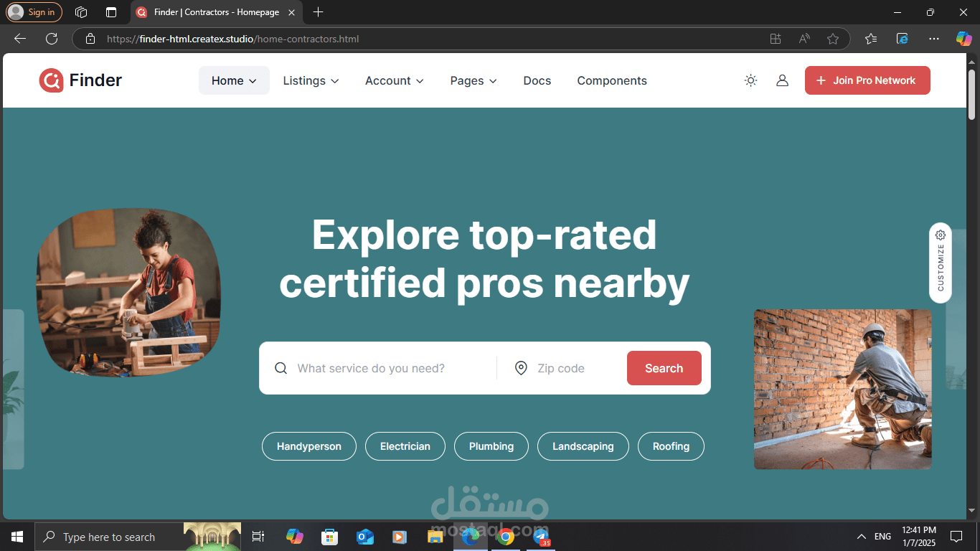Open the Copilot icon in the browser toolbar
This screenshot has height=551, width=980.
point(963,39)
